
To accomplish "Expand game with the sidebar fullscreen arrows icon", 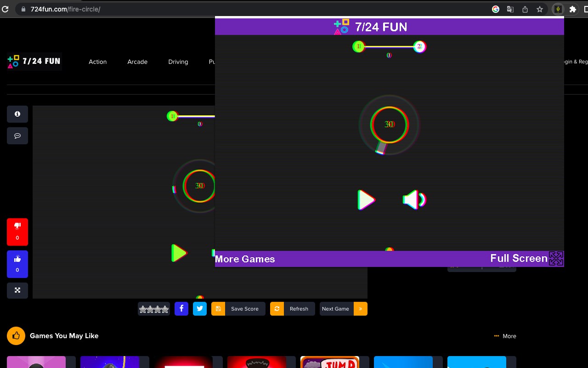I will [17, 290].
